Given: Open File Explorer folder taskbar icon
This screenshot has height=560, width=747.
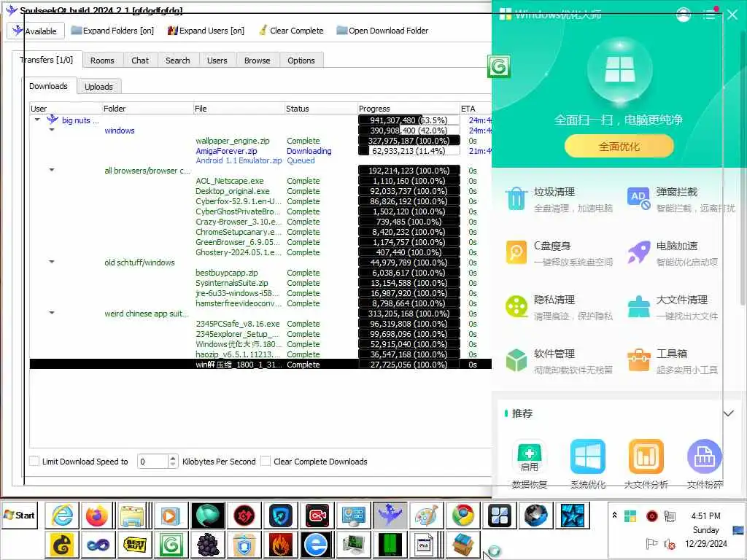Looking at the screenshot, I should click(x=132, y=516).
